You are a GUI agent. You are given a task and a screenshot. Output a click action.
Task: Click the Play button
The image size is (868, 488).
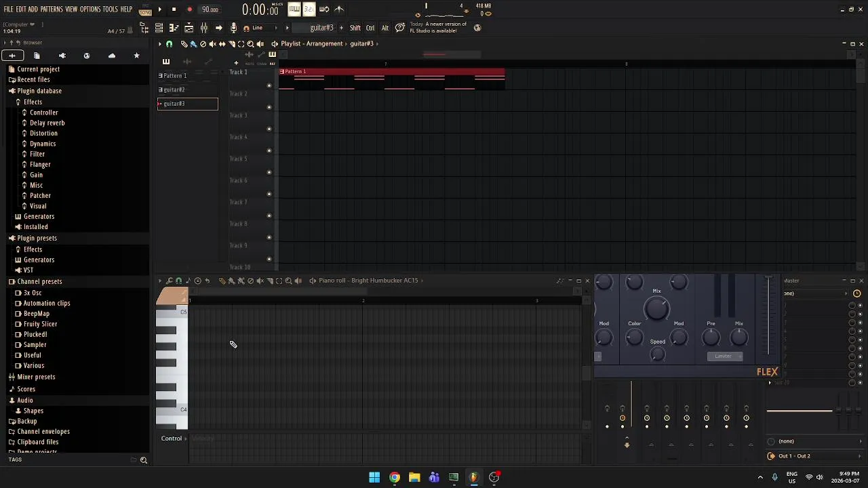(x=160, y=9)
